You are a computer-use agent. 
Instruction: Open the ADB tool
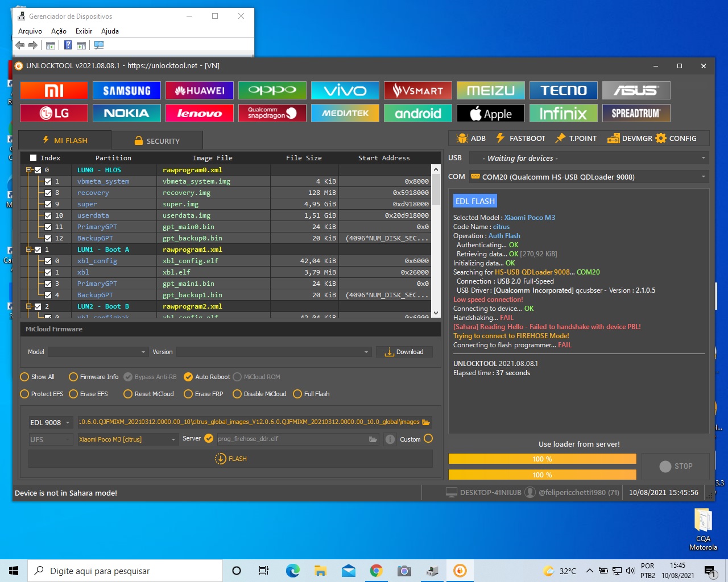tap(471, 138)
